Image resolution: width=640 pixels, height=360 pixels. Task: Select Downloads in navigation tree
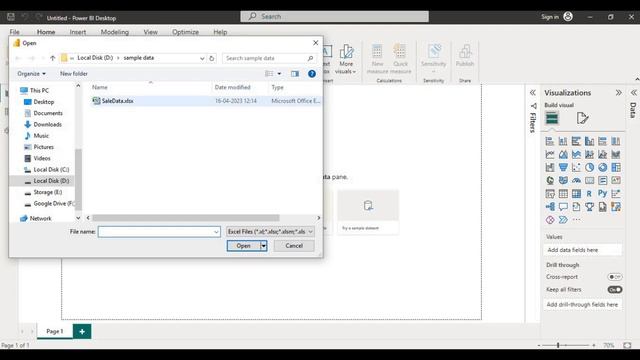point(47,124)
